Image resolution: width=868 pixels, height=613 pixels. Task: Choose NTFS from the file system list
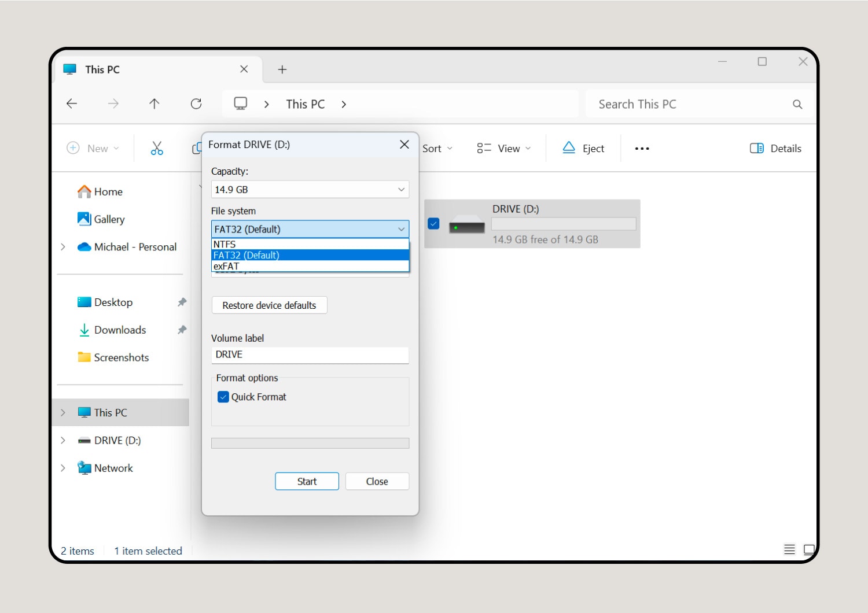310,244
